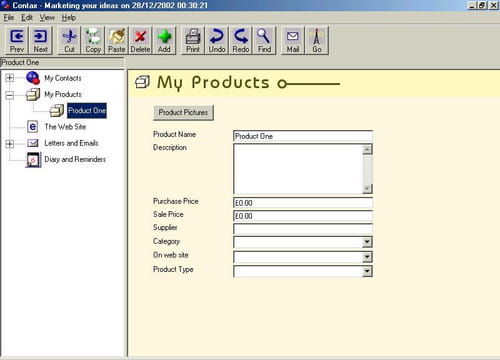Open Mail from the toolbar

(x=293, y=40)
